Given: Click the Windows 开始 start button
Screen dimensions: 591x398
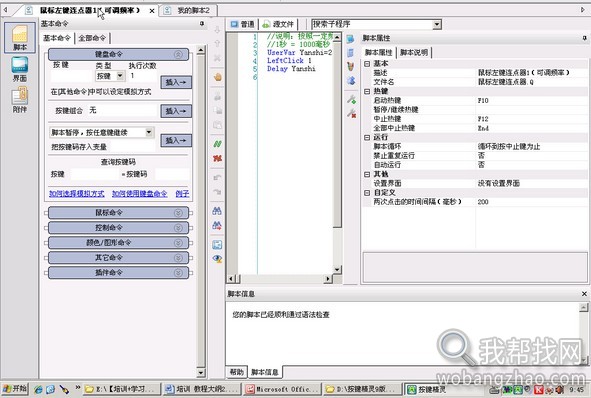Looking at the screenshot, I should (x=14, y=389).
